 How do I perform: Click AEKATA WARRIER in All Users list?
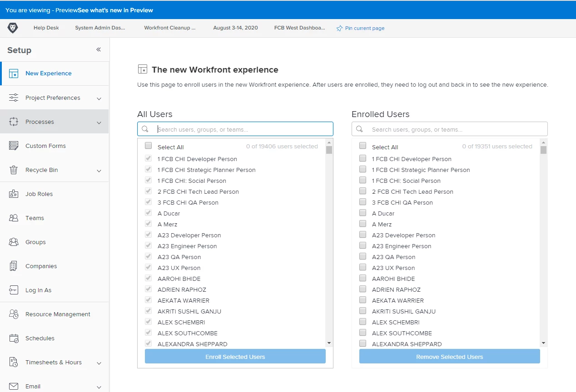pyautogui.click(x=184, y=300)
